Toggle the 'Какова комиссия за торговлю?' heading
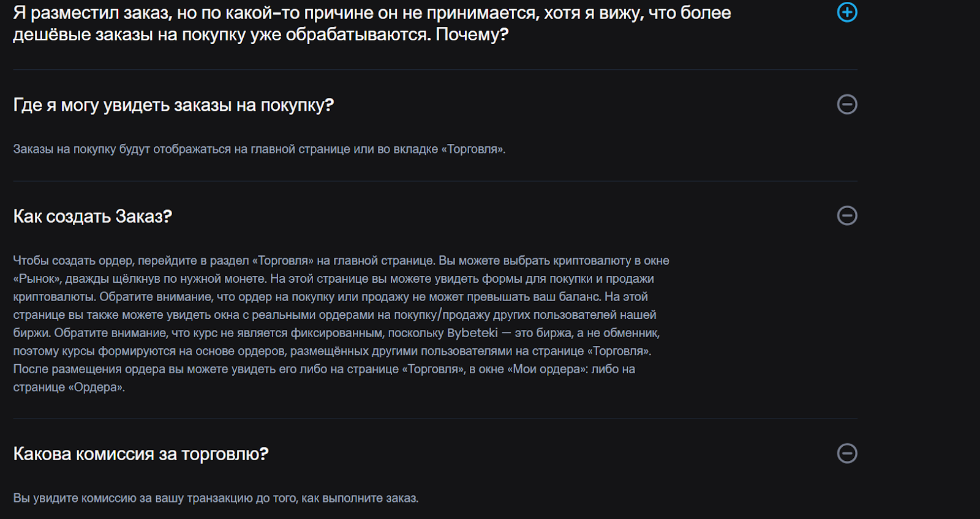The height and width of the screenshot is (519, 980). click(x=141, y=454)
